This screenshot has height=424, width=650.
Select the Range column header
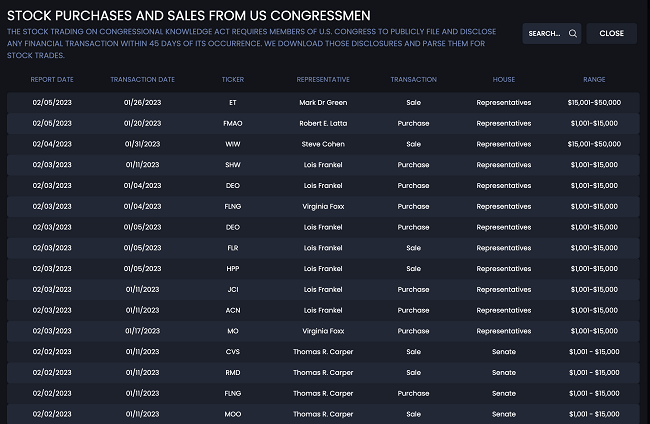click(594, 80)
